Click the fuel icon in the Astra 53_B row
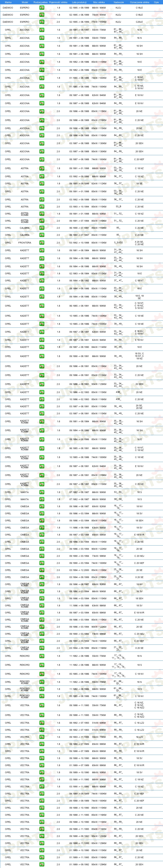 pyautogui.click(x=41, y=207)
